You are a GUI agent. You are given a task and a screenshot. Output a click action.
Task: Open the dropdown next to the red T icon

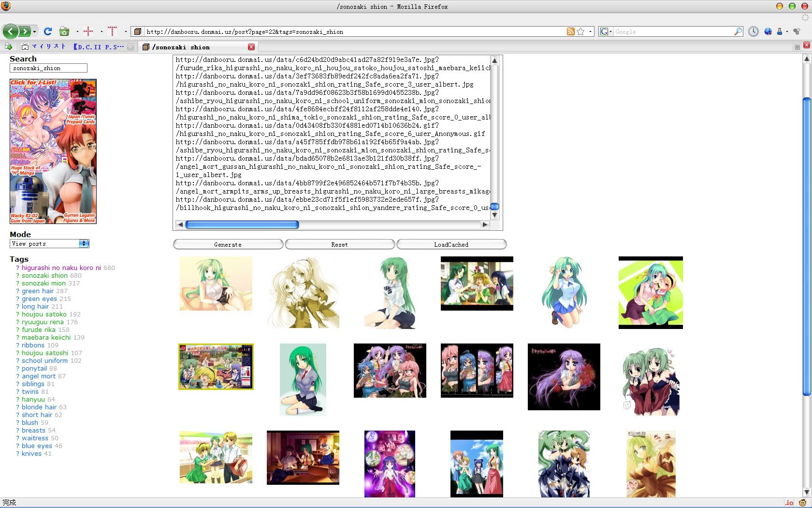[126, 31]
